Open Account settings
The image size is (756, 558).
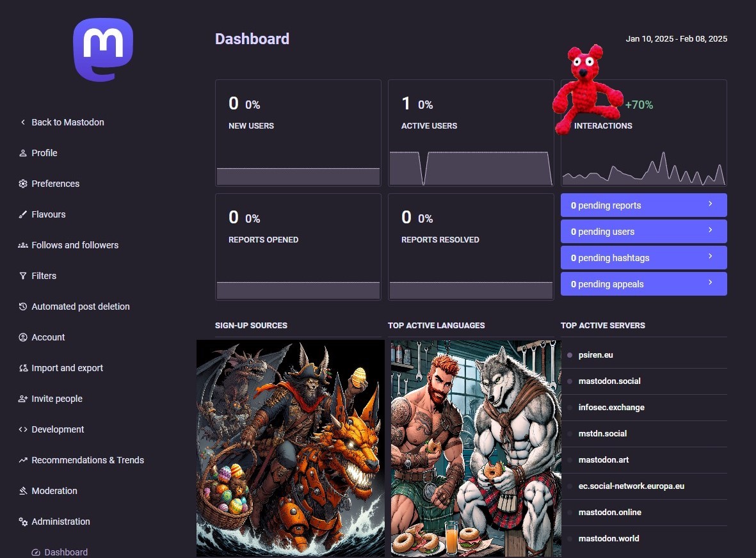48,337
